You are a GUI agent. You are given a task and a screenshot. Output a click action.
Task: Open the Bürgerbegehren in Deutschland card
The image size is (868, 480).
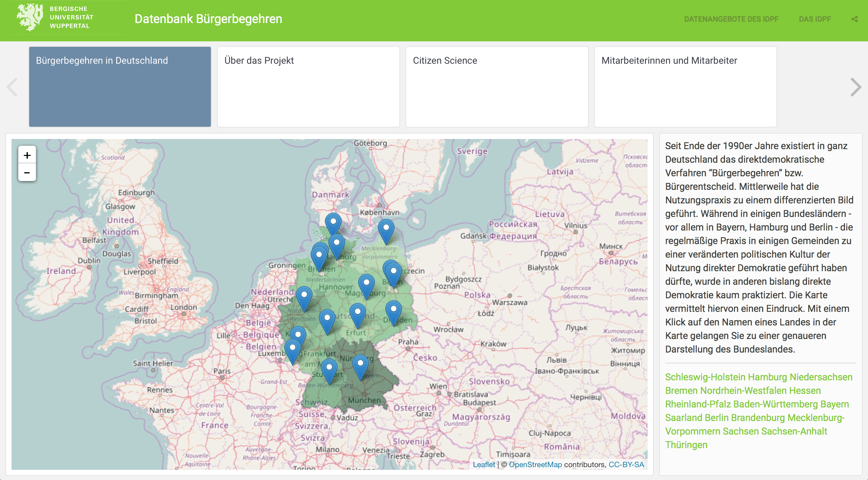(120, 87)
